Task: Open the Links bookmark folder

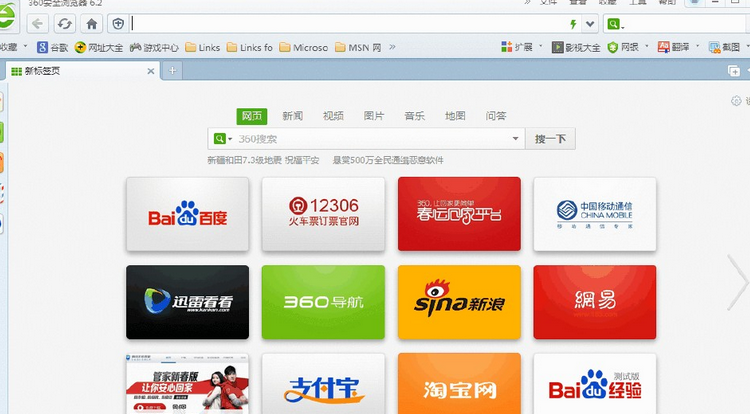Action: (x=202, y=47)
